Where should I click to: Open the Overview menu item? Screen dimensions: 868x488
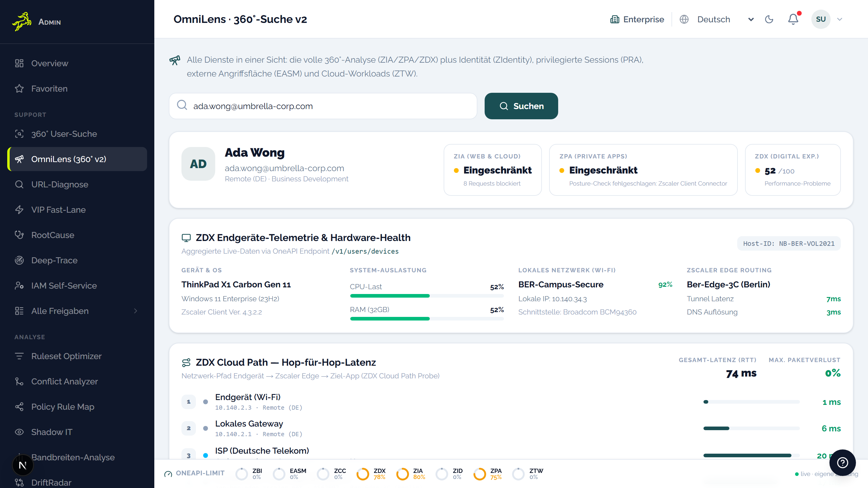[x=77, y=63]
